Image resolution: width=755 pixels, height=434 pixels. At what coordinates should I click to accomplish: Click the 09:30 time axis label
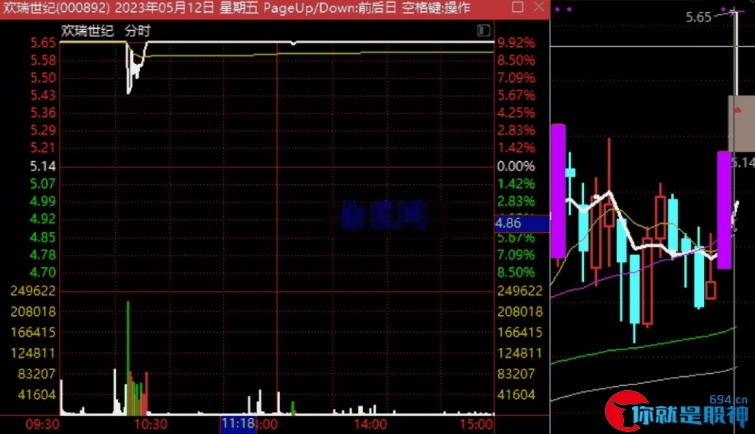coord(42,424)
